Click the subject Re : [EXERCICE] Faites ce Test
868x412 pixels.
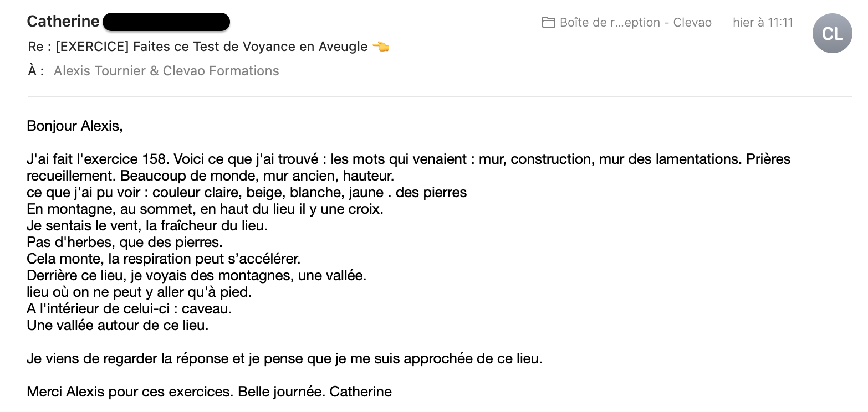[198, 47]
